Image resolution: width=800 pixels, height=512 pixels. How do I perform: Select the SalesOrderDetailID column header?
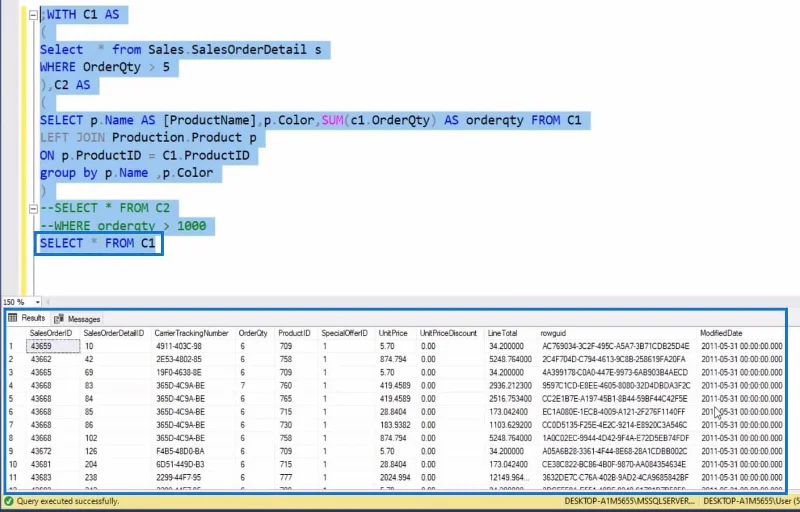point(114,333)
